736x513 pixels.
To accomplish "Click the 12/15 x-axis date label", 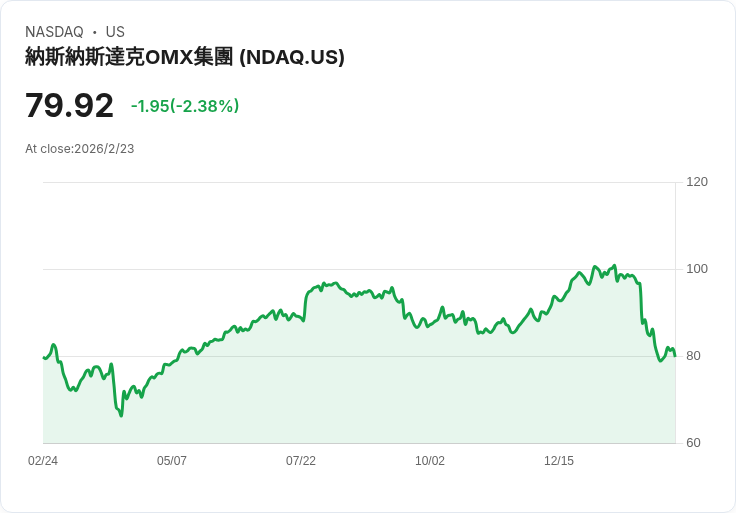I will [559, 461].
